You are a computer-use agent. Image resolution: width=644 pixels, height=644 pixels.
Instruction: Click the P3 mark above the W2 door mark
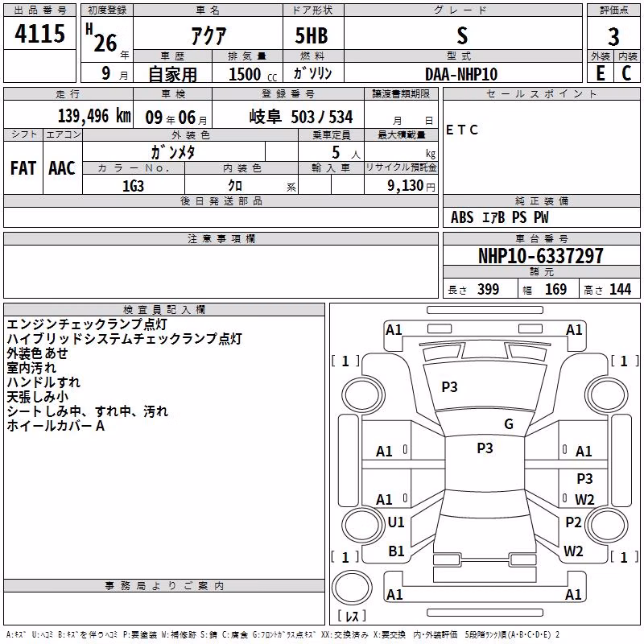pyautogui.click(x=584, y=478)
